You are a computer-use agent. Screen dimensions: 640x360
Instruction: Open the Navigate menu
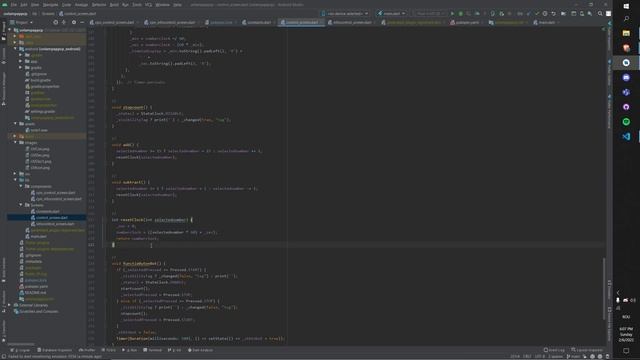coord(51,4)
